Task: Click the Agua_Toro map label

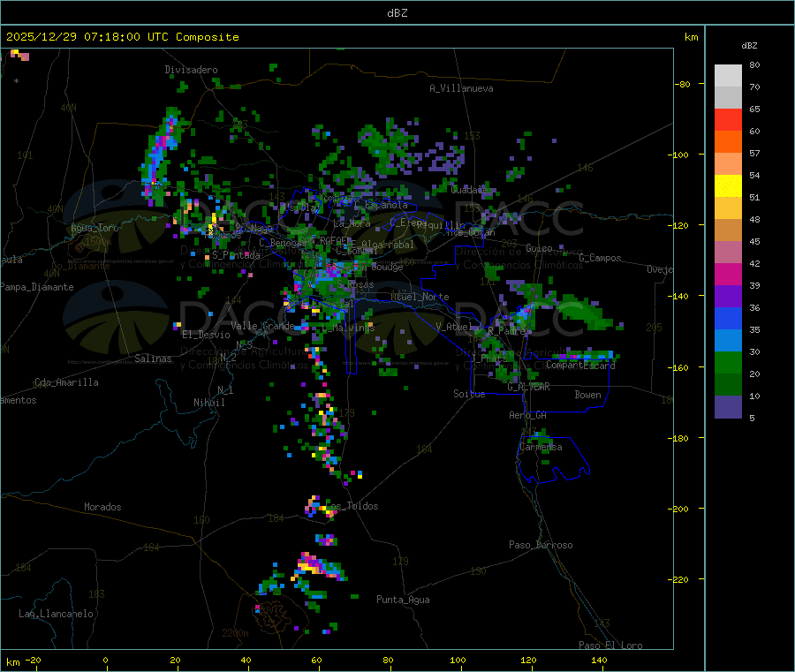Action: (x=95, y=228)
